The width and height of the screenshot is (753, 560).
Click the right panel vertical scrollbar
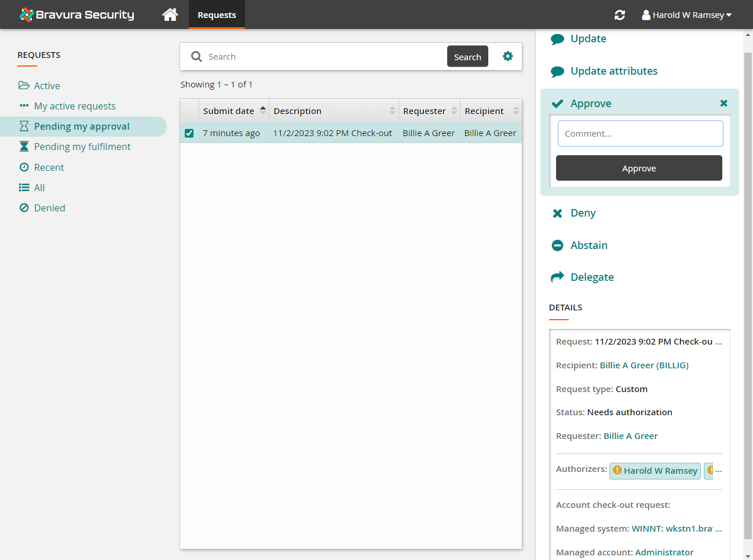(748, 290)
